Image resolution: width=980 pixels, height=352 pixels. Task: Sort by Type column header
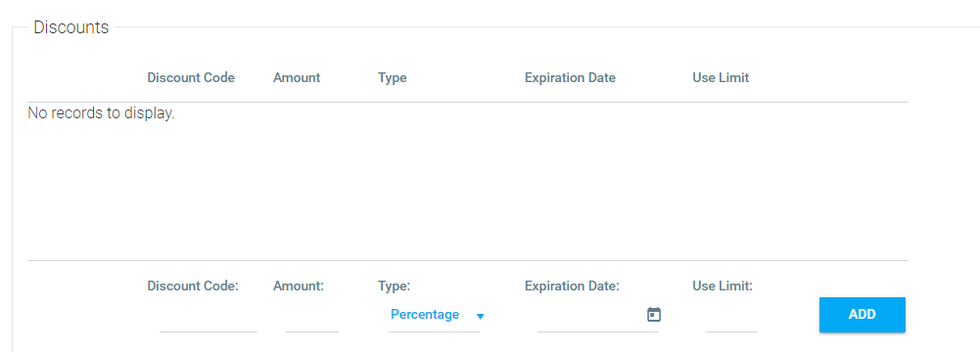[x=392, y=78]
